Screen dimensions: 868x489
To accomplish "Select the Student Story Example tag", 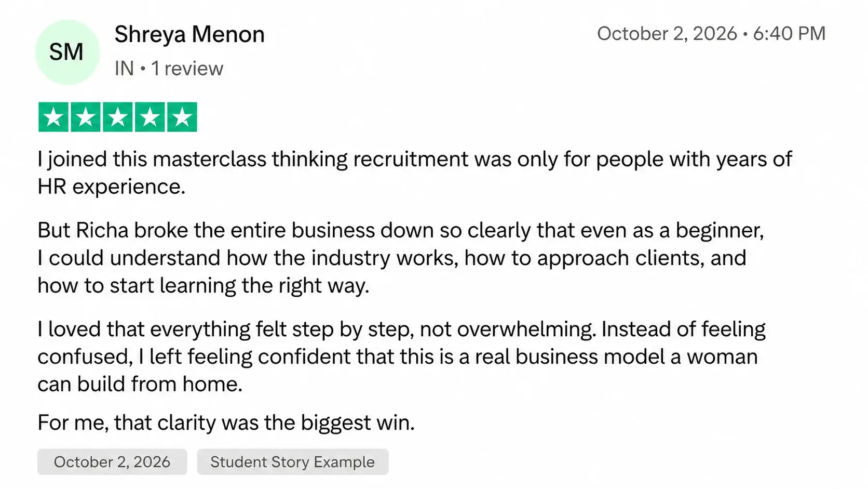I will pos(292,461).
